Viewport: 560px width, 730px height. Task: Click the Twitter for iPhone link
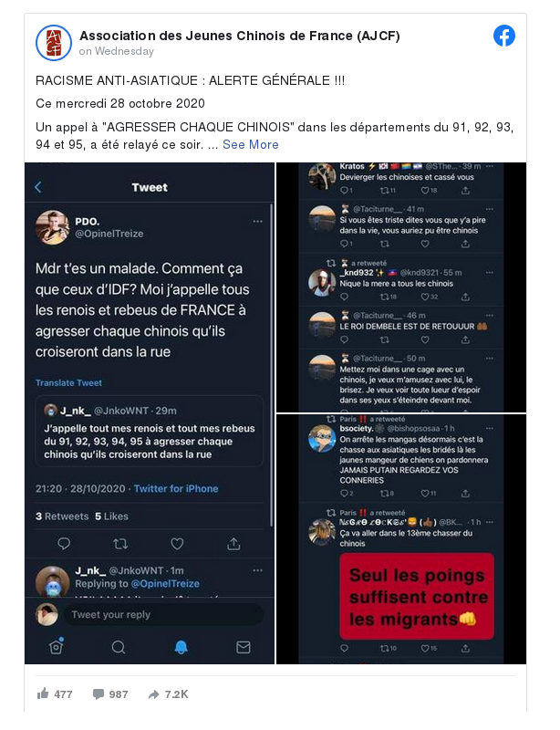coord(176,489)
